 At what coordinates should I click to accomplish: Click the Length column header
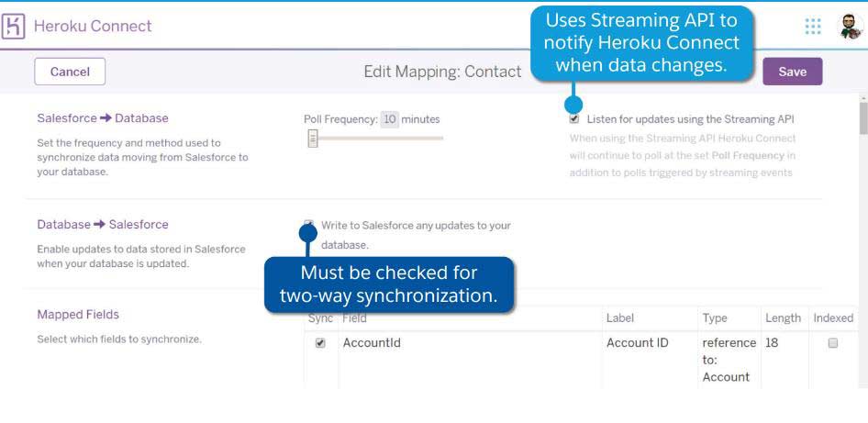point(783,318)
